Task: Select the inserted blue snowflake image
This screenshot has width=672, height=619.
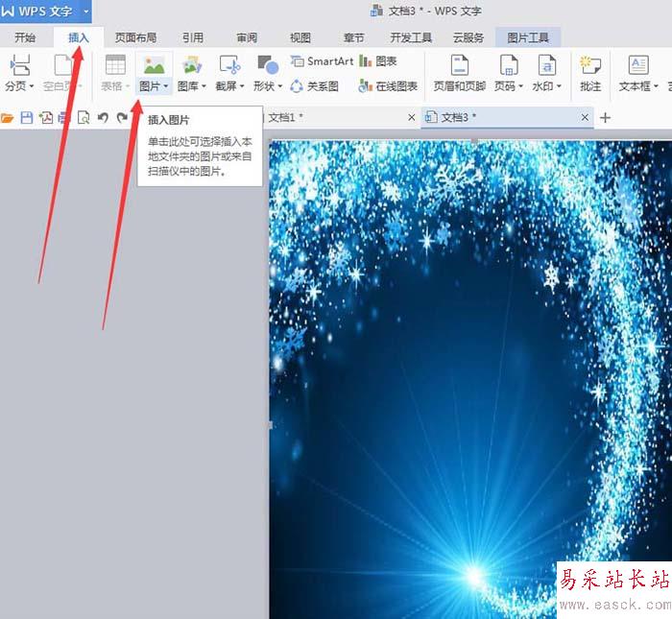Action: point(470,379)
